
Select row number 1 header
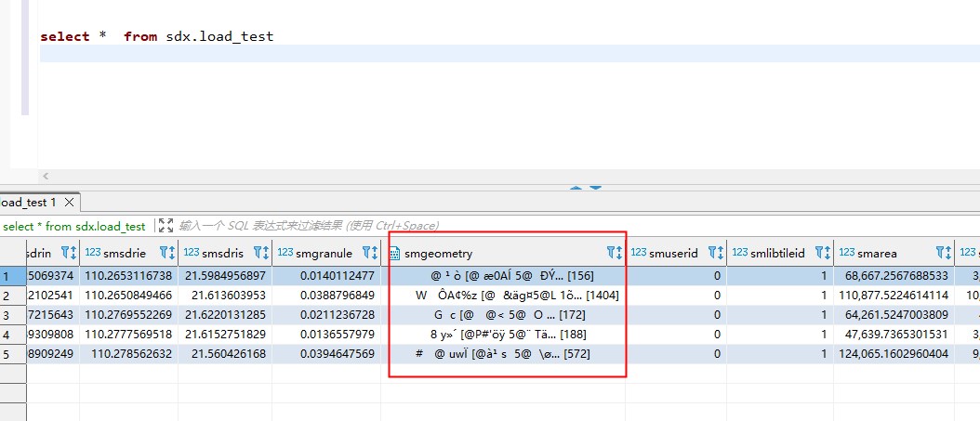[x=13, y=275]
